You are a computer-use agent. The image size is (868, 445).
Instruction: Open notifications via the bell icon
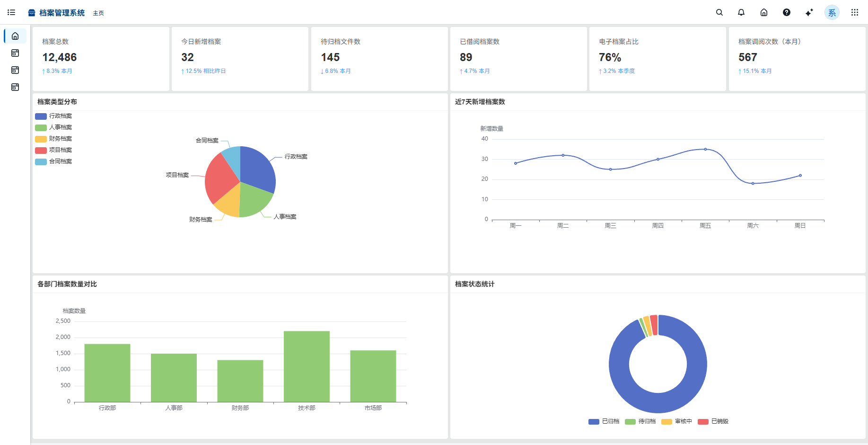click(741, 13)
